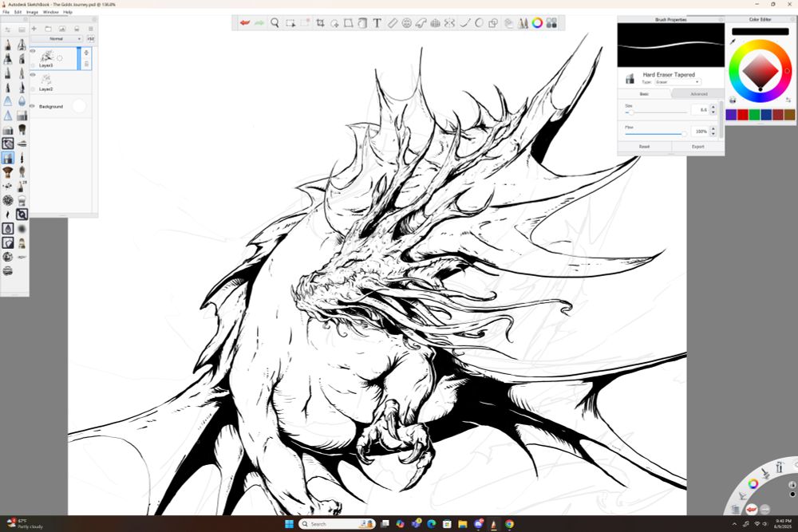
Task: Select the Layer2 thumbnail
Action: (x=46, y=80)
